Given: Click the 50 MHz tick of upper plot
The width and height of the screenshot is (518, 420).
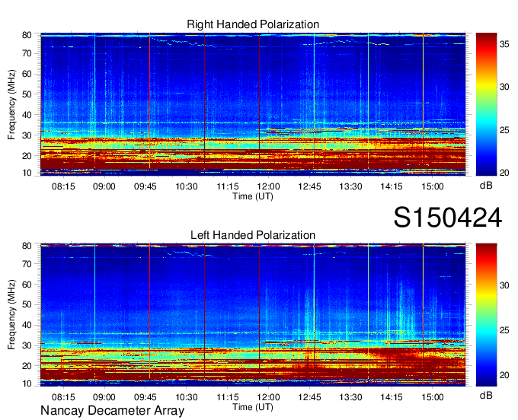Looking at the screenshot, I should tap(27, 94).
